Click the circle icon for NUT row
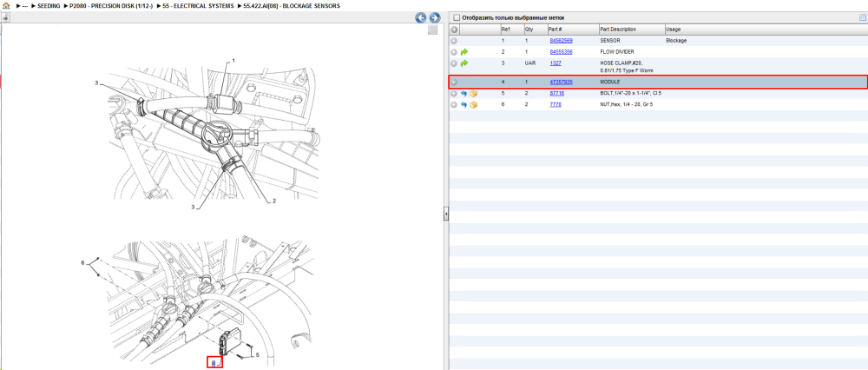 coord(454,105)
